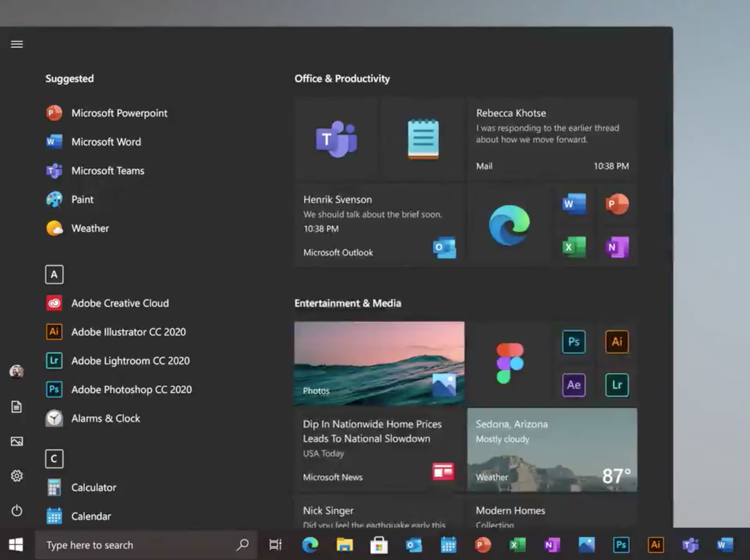
Task: Open Mail tile from Rebecca Khotse
Action: click(x=552, y=139)
